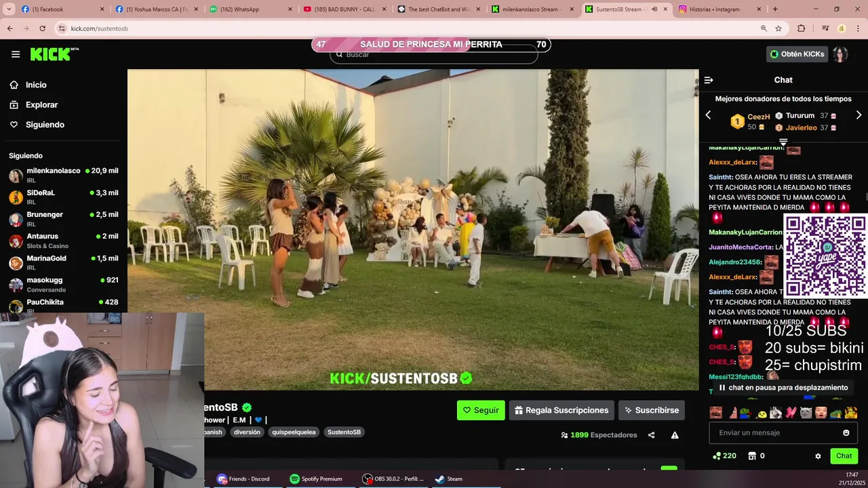Insert the yellow blob emote
This screenshot has width=868, height=488.
pyautogui.click(x=762, y=413)
